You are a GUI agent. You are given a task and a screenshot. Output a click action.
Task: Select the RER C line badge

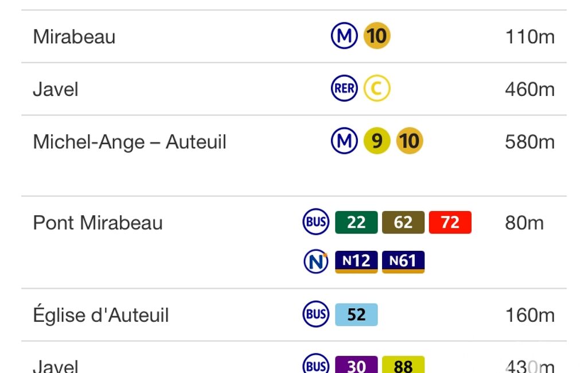point(377,88)
